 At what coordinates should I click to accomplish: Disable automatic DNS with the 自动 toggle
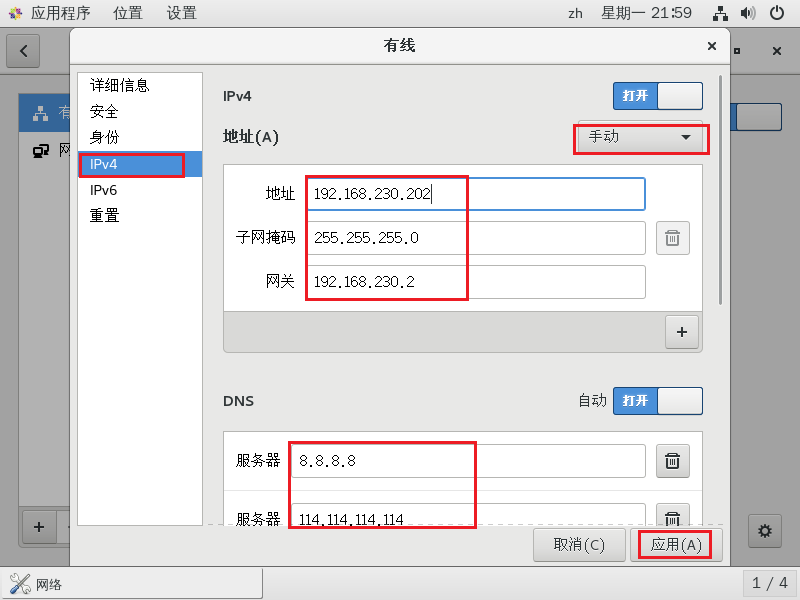click(x=657, y=400)
